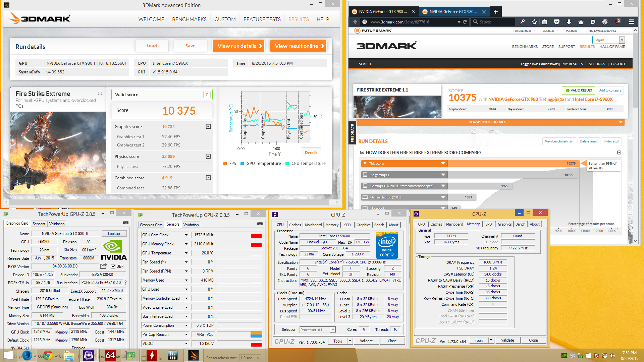The width and height of the screenshot is (644, 362).
Task: Click the BIOS save/share icon in GPU-Z
Action: click(103, 266)
